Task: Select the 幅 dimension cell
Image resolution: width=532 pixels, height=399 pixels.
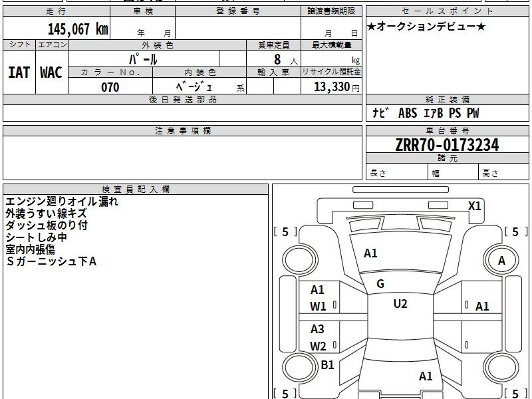Action: tap(454, 173)
